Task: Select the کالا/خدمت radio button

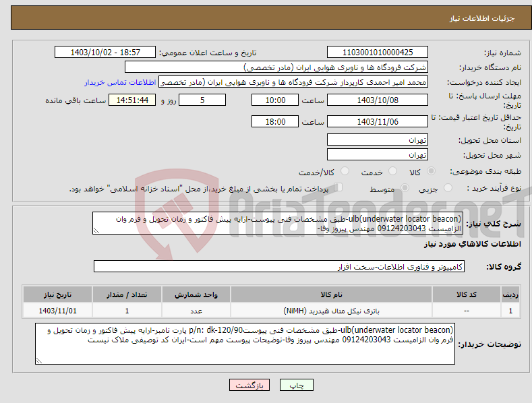Action: (345, 171)
